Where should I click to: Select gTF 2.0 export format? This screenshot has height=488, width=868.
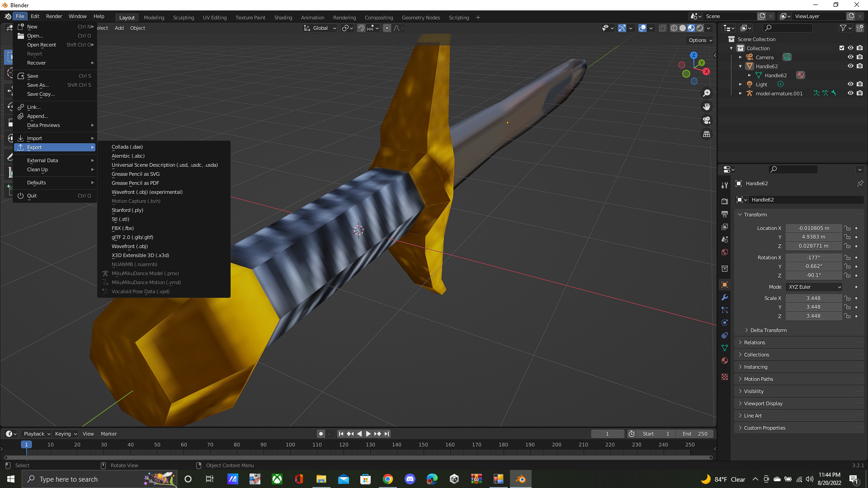point(132,237)
